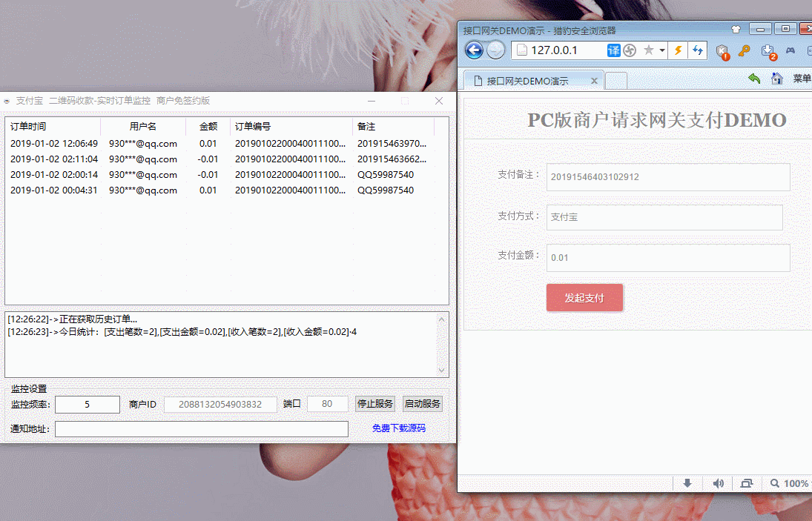Click the speaker sound icon in status bar
The width and height of the screenshot is (812, 521).
[718, 483]
